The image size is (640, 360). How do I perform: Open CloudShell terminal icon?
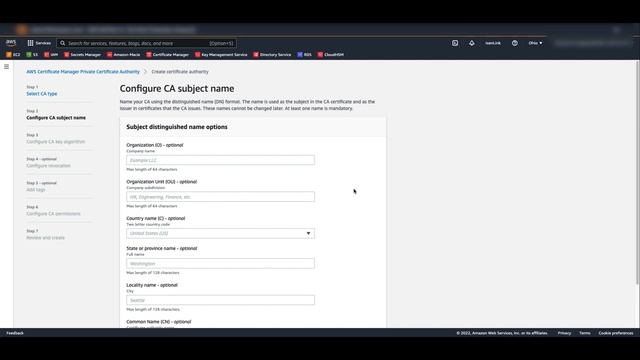[455, 43]
